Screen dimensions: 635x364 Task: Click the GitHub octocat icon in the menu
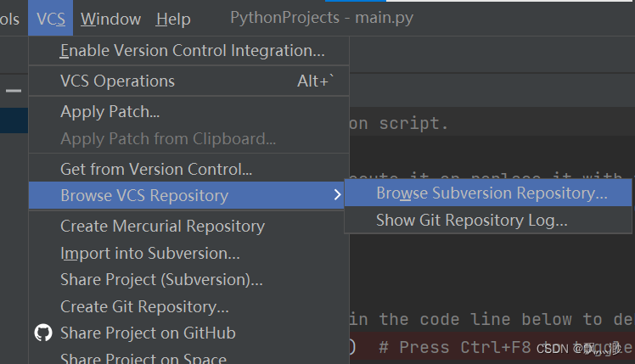tap(42, 333)
